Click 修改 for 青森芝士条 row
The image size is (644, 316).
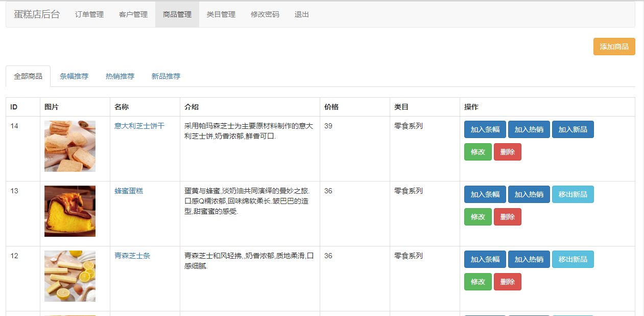tap(478, 282)
